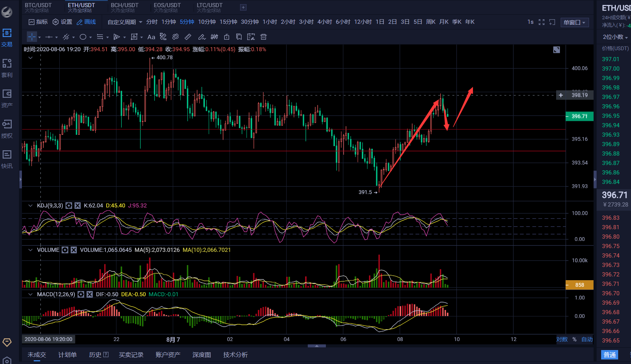Select the 周K weekly timeframe
Viewport: 631px width, 364px height.
click(431, 22)
